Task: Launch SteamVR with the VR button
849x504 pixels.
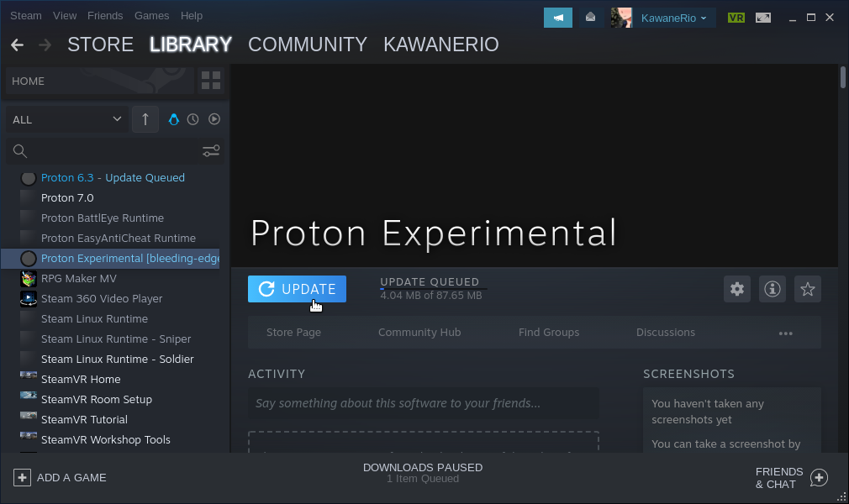Action: (736, 18)
